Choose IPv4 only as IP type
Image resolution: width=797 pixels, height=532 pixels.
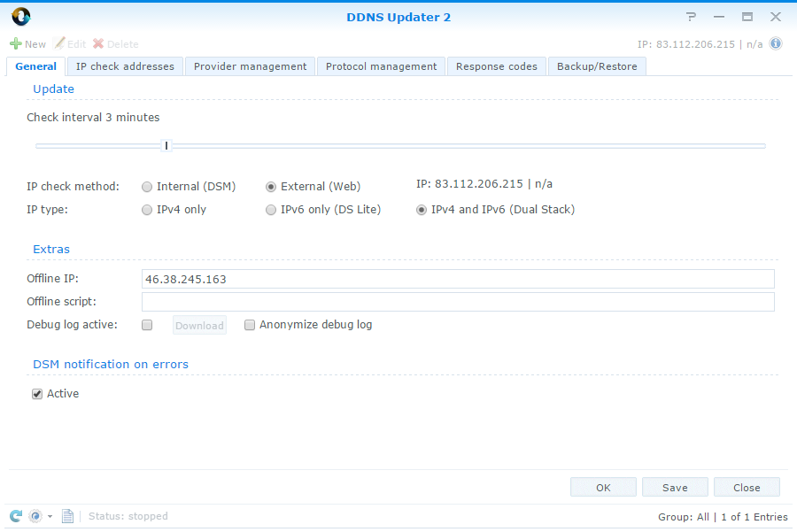point(147,210)
